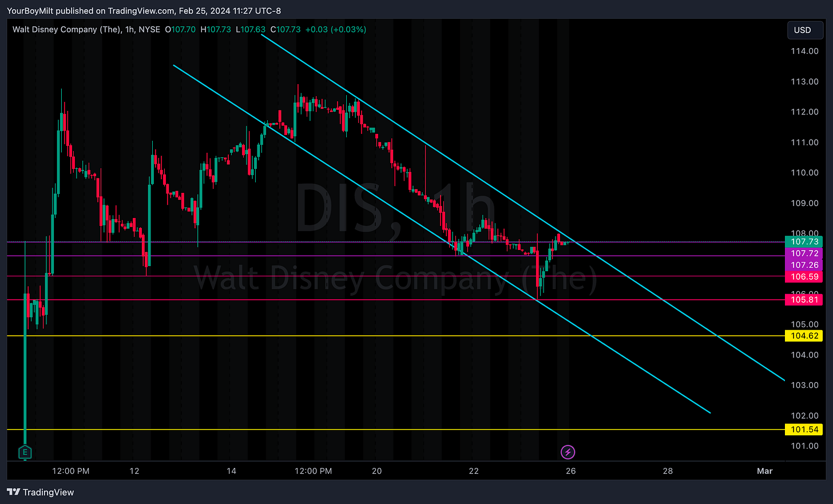
Task: Click the NYSE exchange label in legend
Action: [149, 29]
